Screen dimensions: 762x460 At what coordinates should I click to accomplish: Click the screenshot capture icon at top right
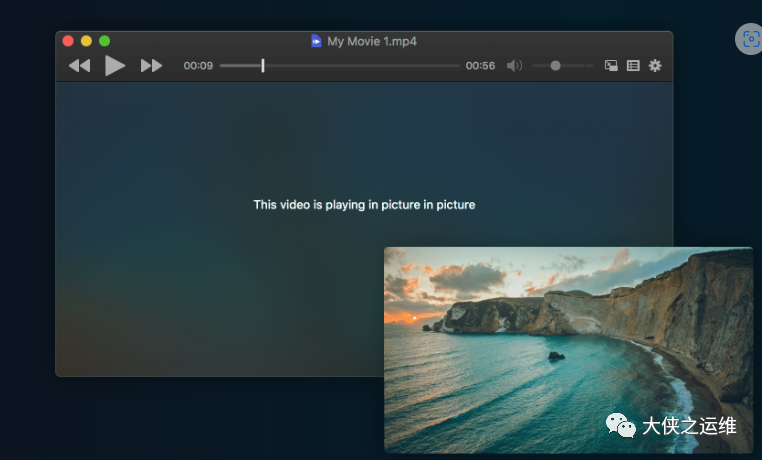click(x=750, y=39)
